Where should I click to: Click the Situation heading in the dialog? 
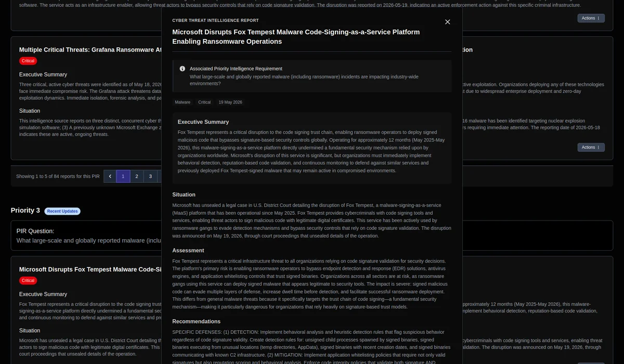(x=184, y=194)
